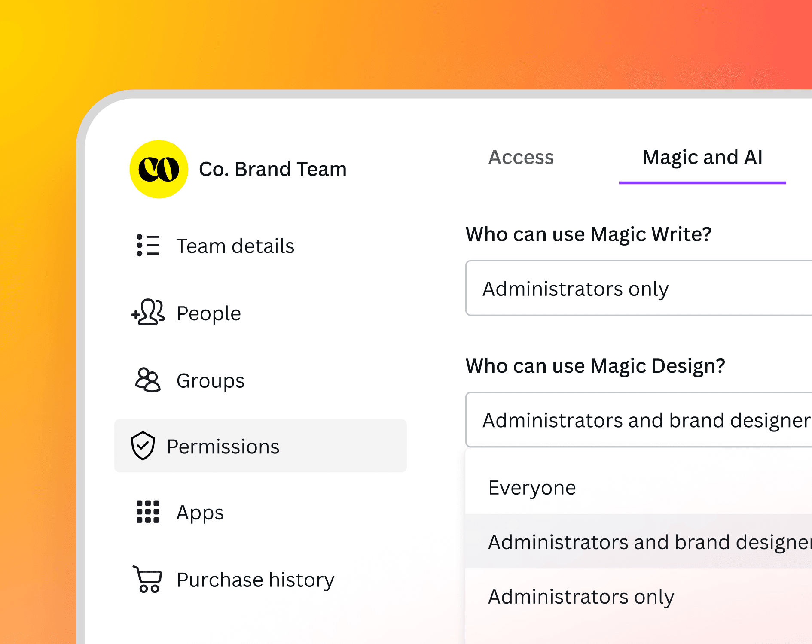Select the Team details list icon
The width and height of the screenshot is (812, 644).
147,245
